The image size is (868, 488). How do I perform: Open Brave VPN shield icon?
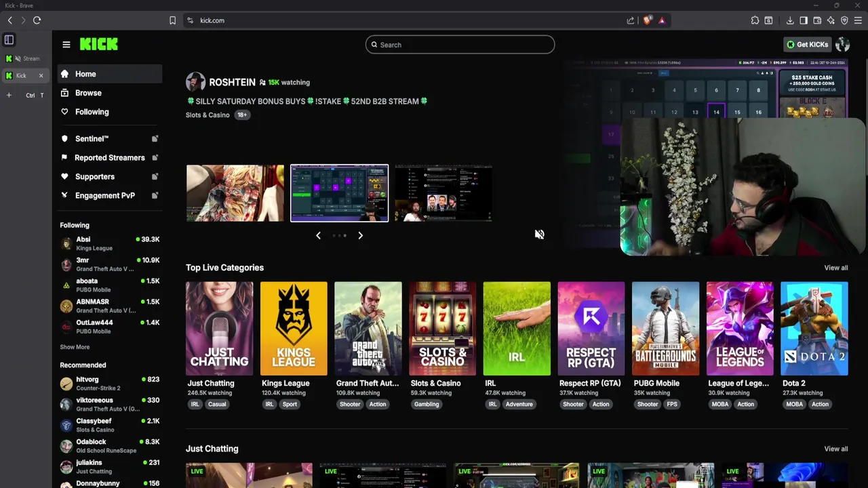pos(844,20)
